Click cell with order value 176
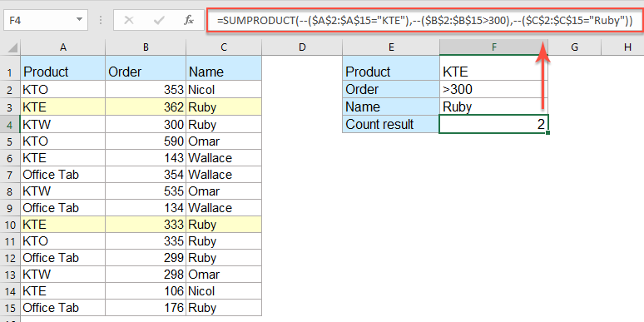 coord(146,308)
